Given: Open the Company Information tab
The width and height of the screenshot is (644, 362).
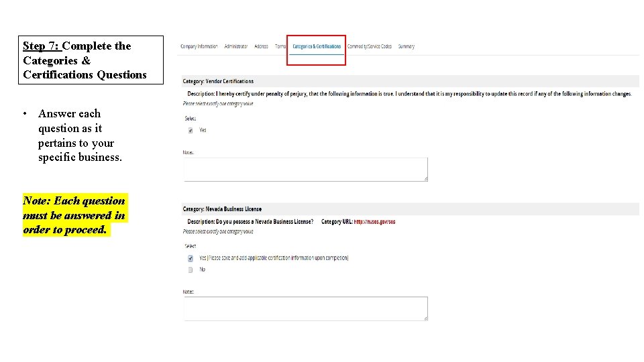Looking at the screenshot, I should tap(199, 46).
